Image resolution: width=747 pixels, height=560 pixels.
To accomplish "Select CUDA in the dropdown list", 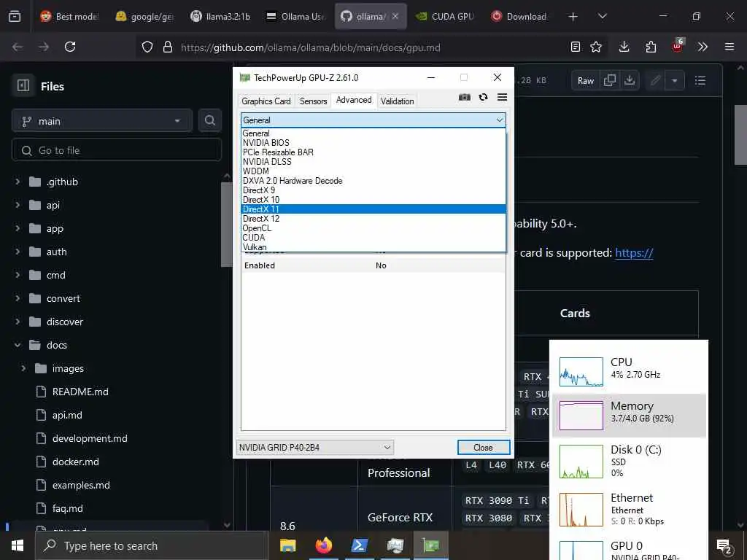I will pos(373,237).
